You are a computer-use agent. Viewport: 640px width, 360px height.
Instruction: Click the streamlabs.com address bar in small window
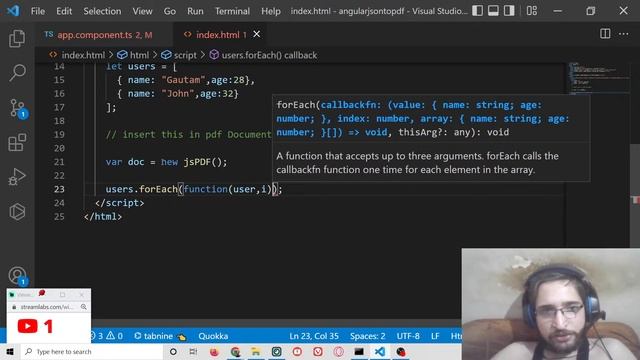pos(46,307)
